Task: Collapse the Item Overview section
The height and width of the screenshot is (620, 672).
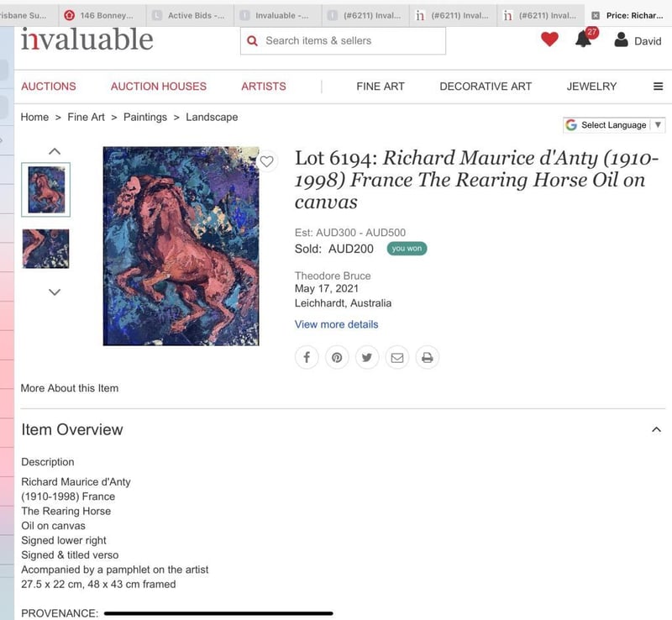Action: click(656, 429)
